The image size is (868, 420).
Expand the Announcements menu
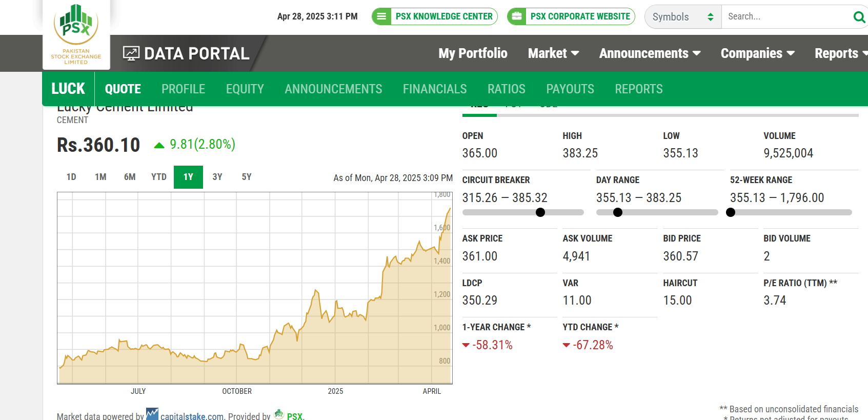coord(650,53)
